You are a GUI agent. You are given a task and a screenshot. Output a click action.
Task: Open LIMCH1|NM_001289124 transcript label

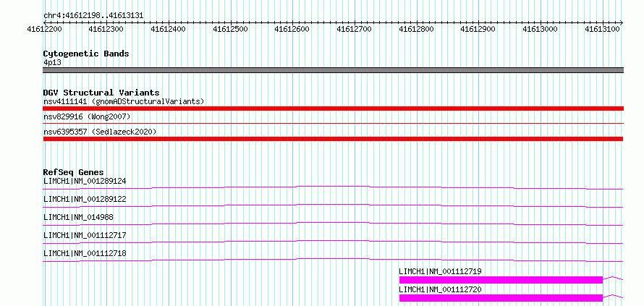click(85, 181)
